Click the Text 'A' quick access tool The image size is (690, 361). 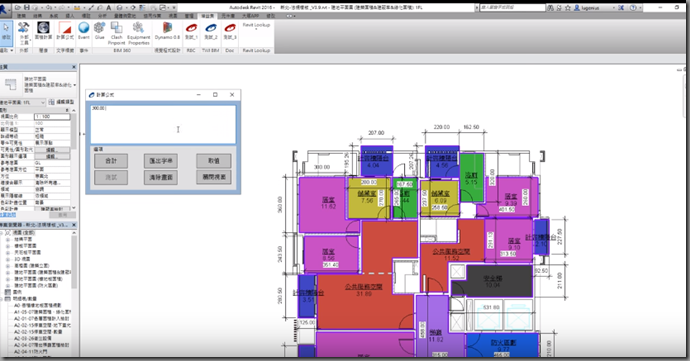109,7
